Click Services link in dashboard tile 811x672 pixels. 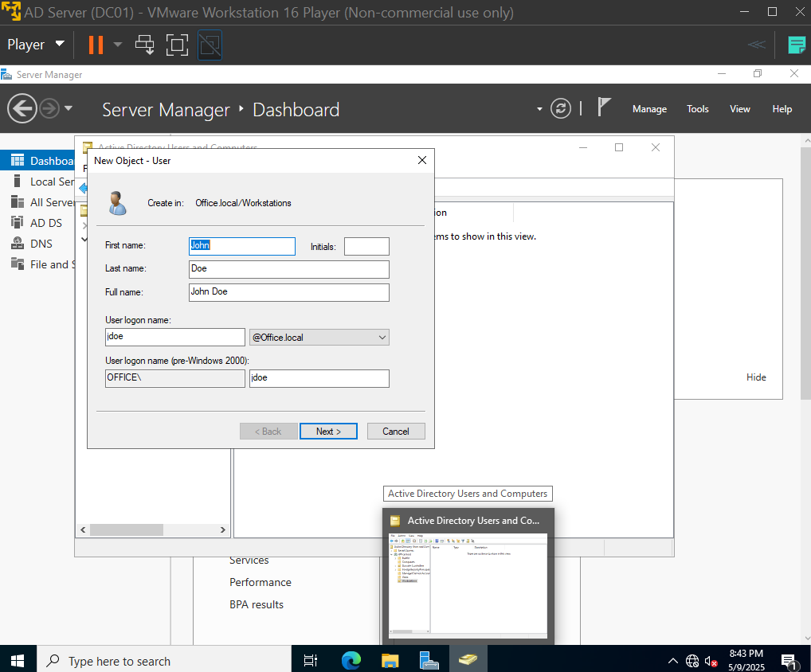[249, 561]
